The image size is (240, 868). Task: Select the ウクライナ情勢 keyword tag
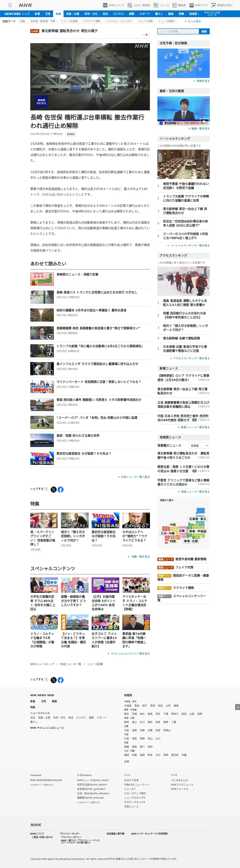[92, 21]
